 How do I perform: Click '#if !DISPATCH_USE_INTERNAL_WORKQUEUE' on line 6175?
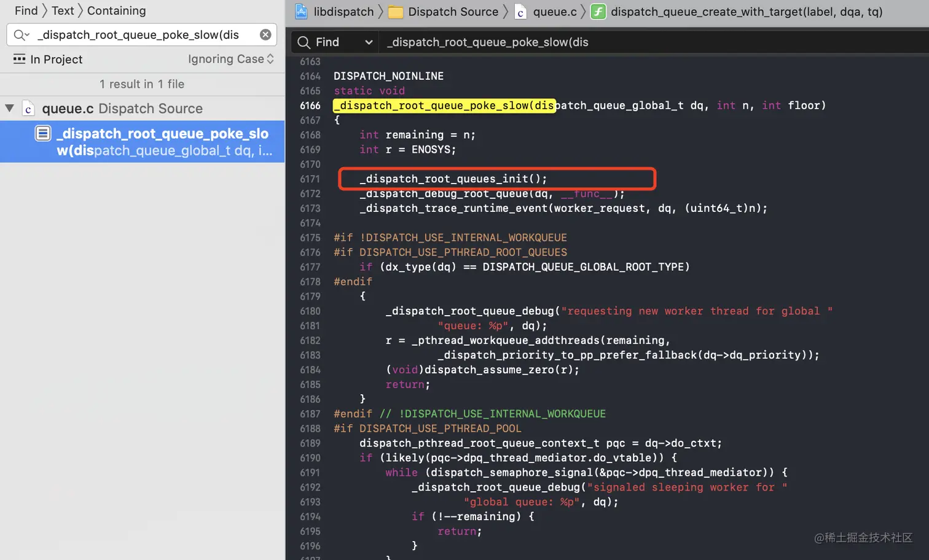[x=450, y=238]
